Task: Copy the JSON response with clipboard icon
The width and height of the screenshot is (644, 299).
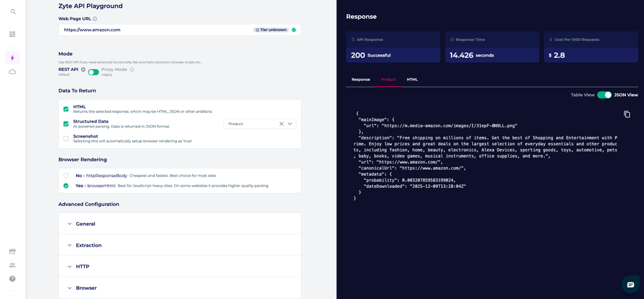Action: (x=627, y=114)
